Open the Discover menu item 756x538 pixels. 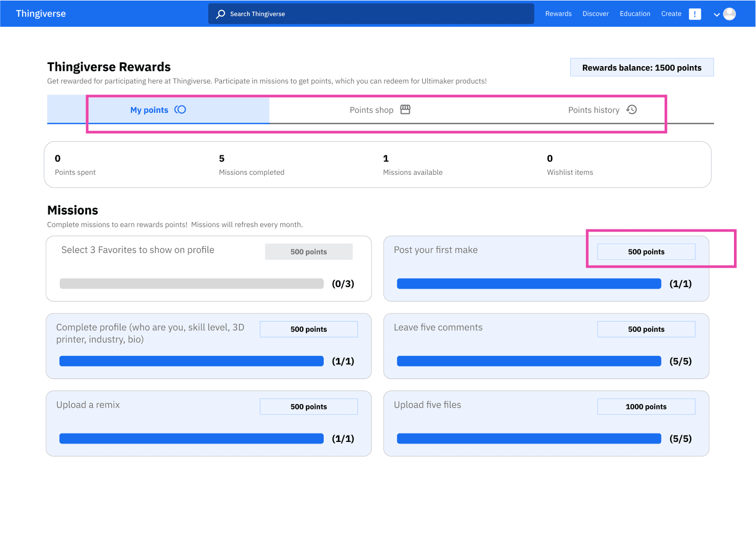pos(595,14)
